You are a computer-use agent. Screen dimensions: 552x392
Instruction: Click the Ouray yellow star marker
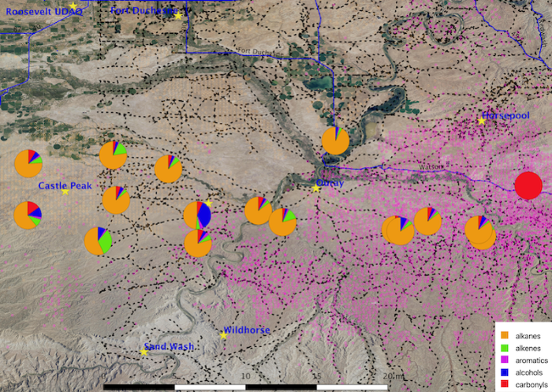(x=315, y=188)
